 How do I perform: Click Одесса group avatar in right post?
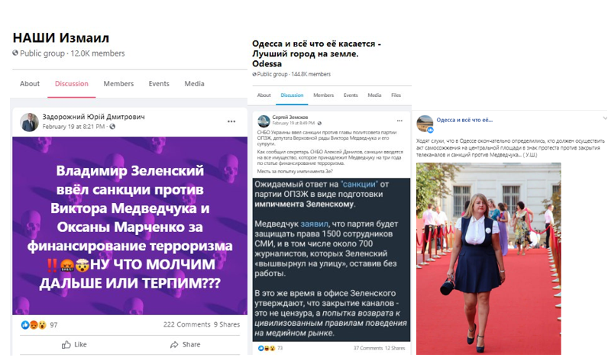point(425,124)
